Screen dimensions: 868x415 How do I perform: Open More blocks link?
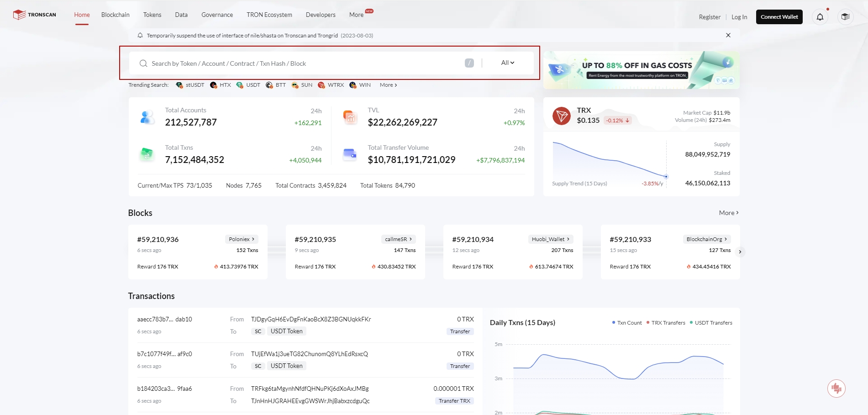[x=729, y=213]
